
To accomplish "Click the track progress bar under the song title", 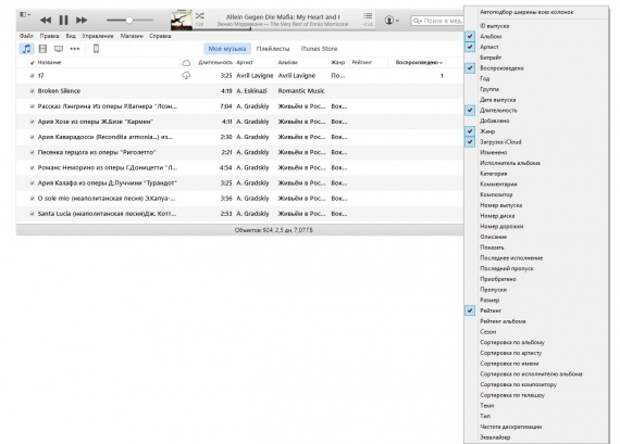I will point(283,28).
